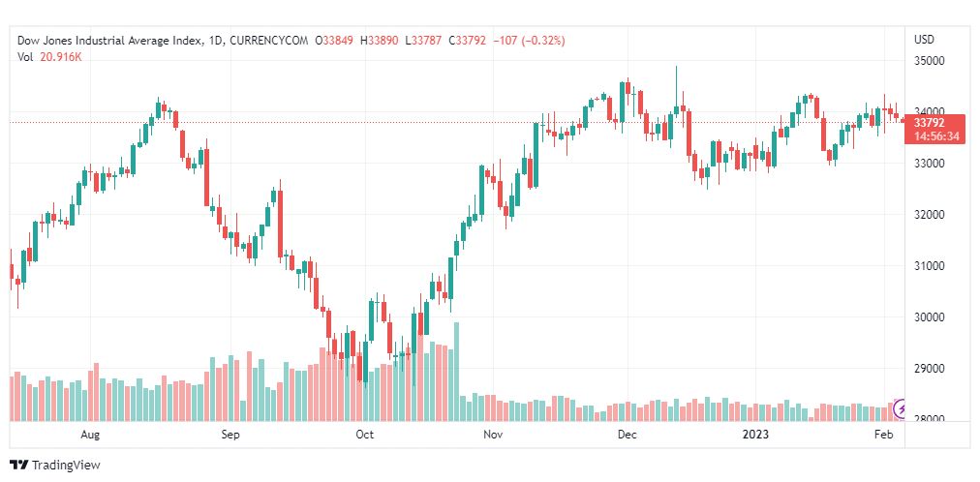Select the Vol indicator legend
Screen dimensions: 980x482
[25, 57]
